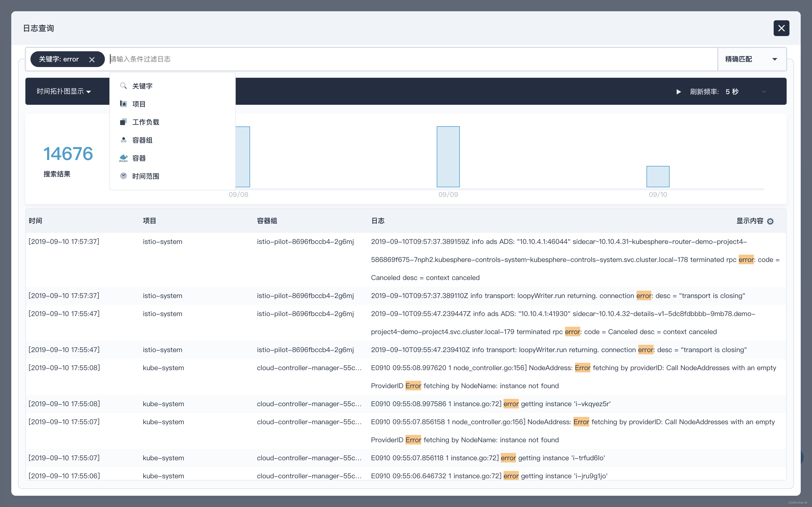Click the docker icon beside 容器
Screen dimensions: 812x507
click(123, 158)
